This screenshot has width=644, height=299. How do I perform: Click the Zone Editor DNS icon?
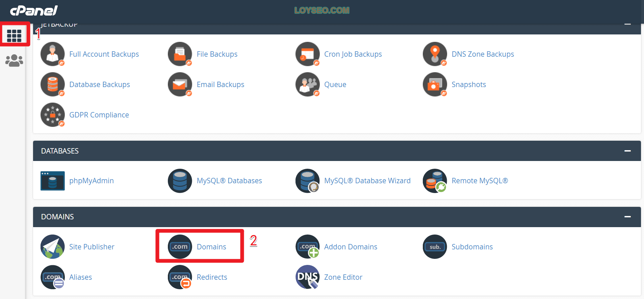point(308,277)
